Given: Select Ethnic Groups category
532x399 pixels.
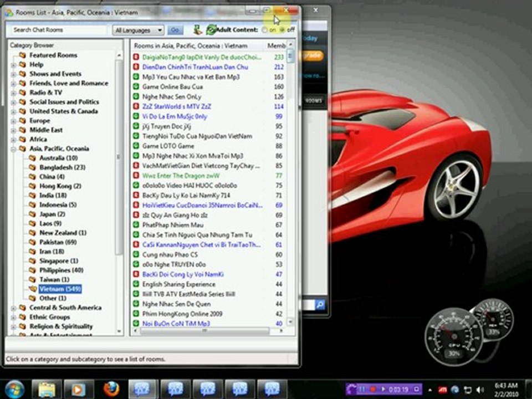Looking at the screenshot, I should pos(49,317).
